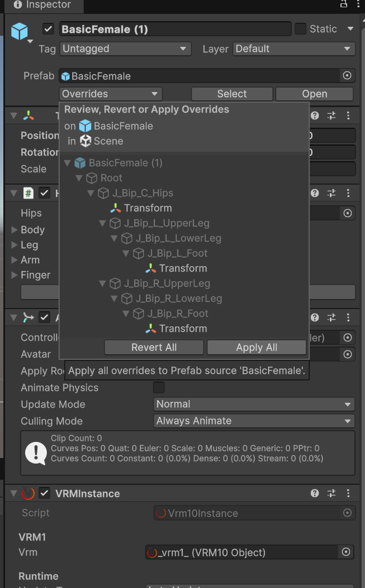Click the Select prefab button
365x588 pixels.
(x=232, y=94)
